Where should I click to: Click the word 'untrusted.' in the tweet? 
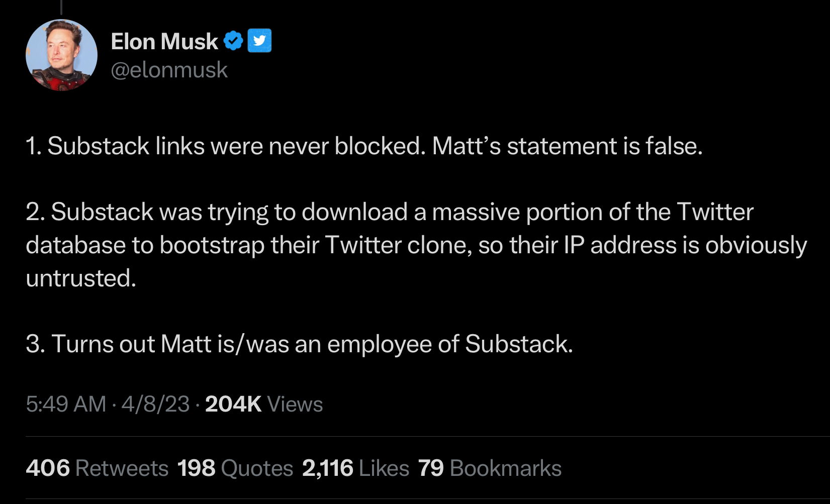[x=81, y=278]
